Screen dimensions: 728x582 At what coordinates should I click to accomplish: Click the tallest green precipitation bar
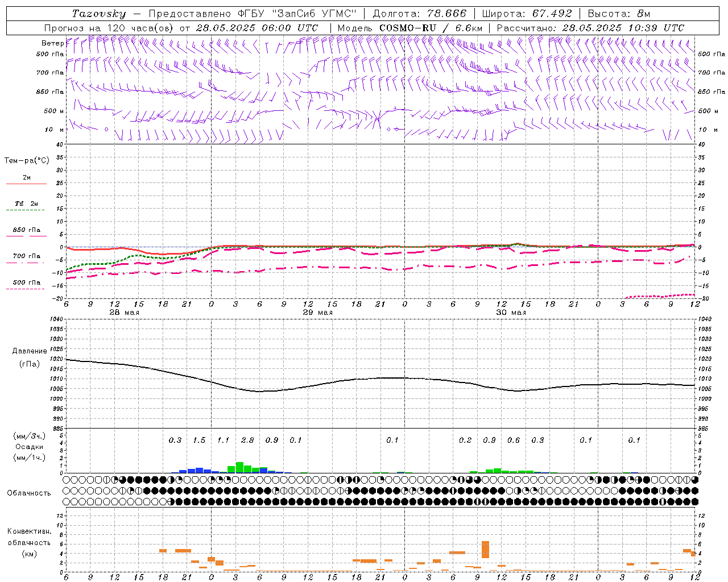click(x=239, y=468)
